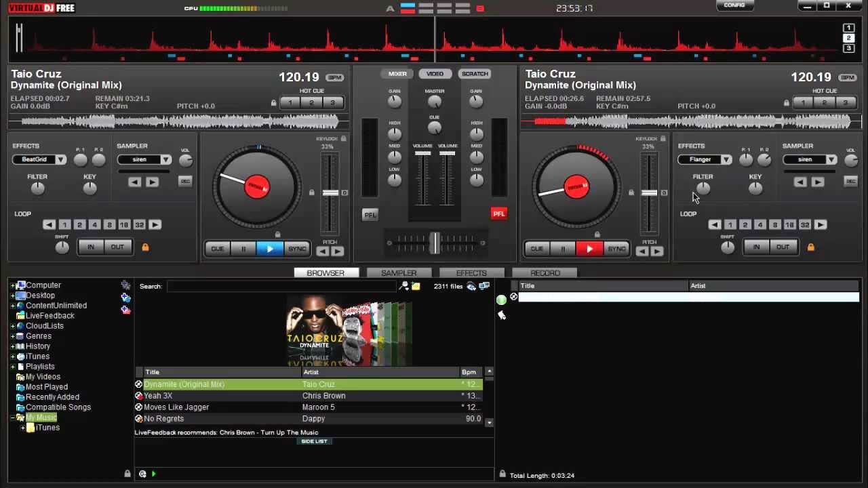Click CUE on the right deck
This screenshot has height=488, width=868.
[537, 249]
